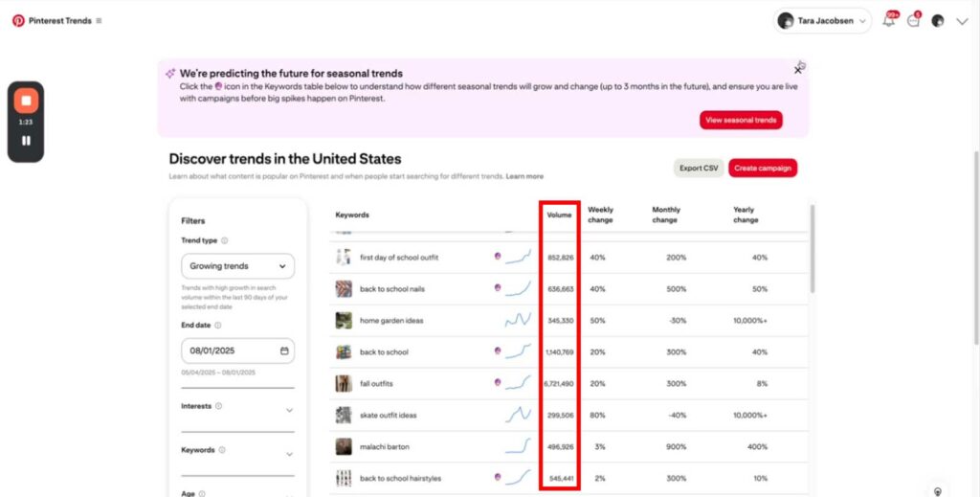The width and height of the screenshot is (980, 497).
Task: Open the back to school row thumbnail
Action: [344, 352]
